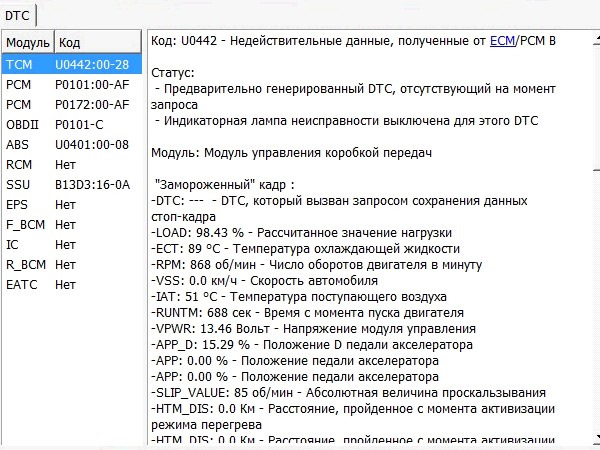Click the 'Статус:' heading text
This screenshot has width=600, height=450.
point(173,73)
